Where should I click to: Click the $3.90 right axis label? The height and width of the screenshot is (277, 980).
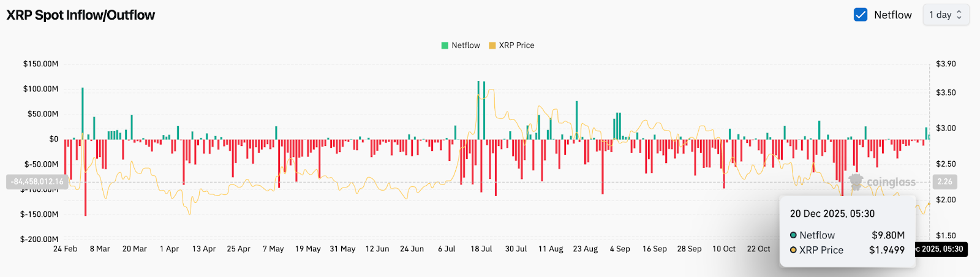(946, 64)
